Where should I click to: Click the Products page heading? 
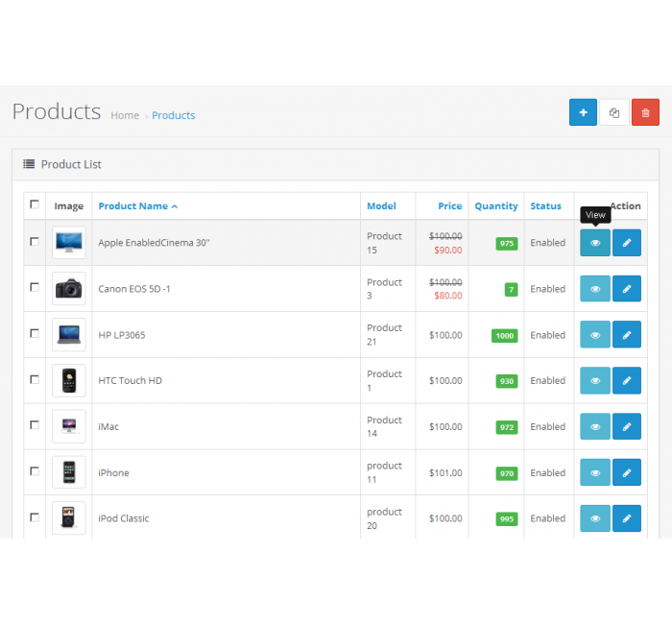(x=57, y=112)
